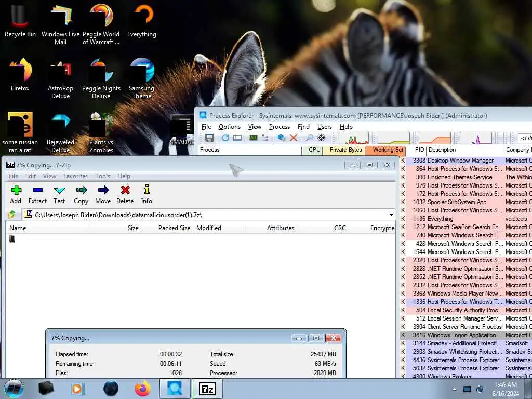Open Find menu in Process Explorer

coord(303,127)
